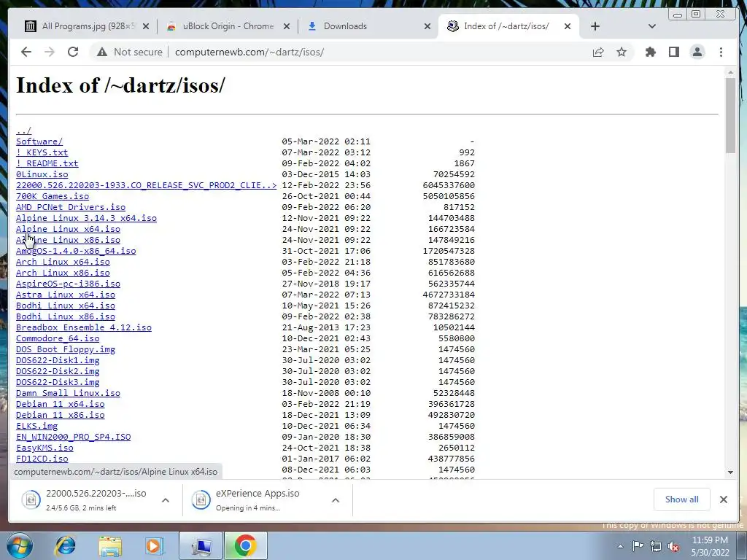This screenshot has width=747, height=560.
Task: Download the 22000.526 Windows ISO link
Action: [x=146, y=185]
